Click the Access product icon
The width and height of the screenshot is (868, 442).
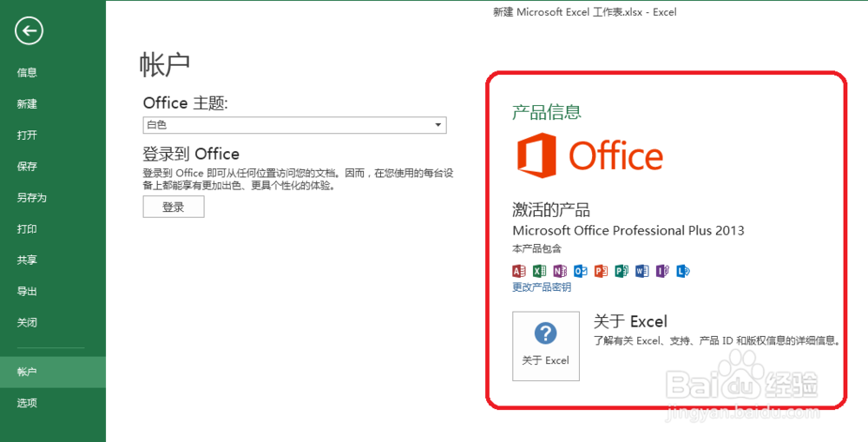pyautogui.click(x=519, y=271)
